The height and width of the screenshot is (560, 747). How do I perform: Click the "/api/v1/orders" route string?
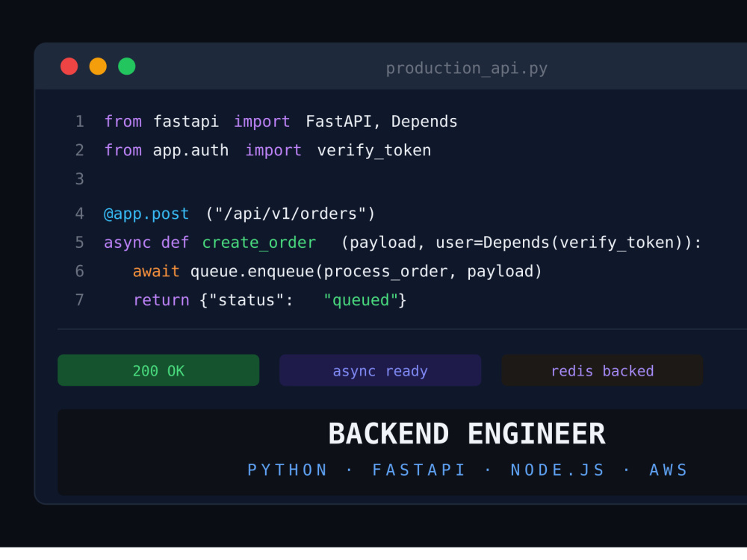pyautogui.click(x=291, y=214)
